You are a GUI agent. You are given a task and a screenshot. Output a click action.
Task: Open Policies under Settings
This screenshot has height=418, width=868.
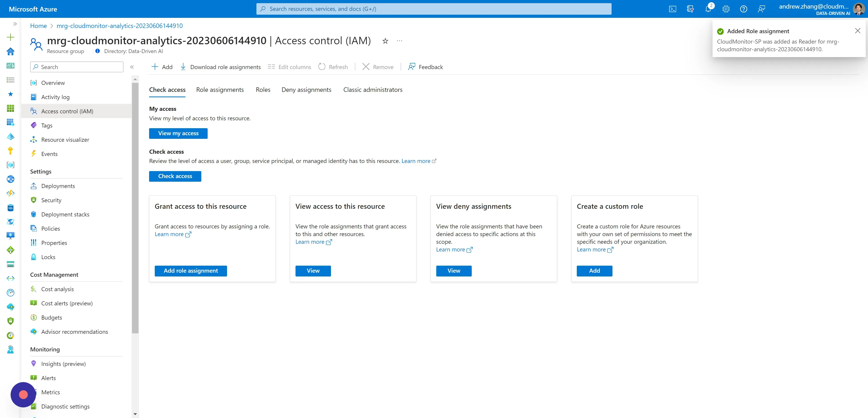(x=77, y=229)
